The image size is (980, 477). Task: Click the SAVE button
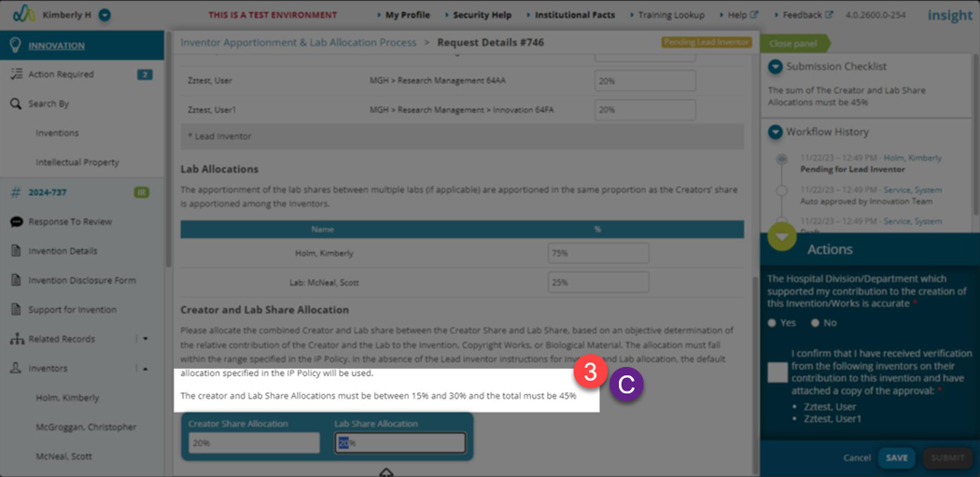(896, 457)
